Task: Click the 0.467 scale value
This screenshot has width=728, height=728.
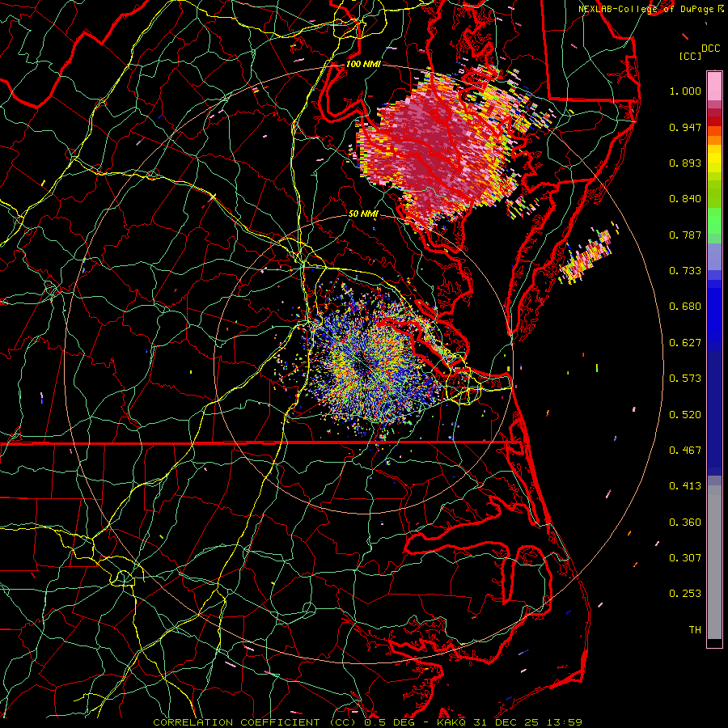Action: 685,451
